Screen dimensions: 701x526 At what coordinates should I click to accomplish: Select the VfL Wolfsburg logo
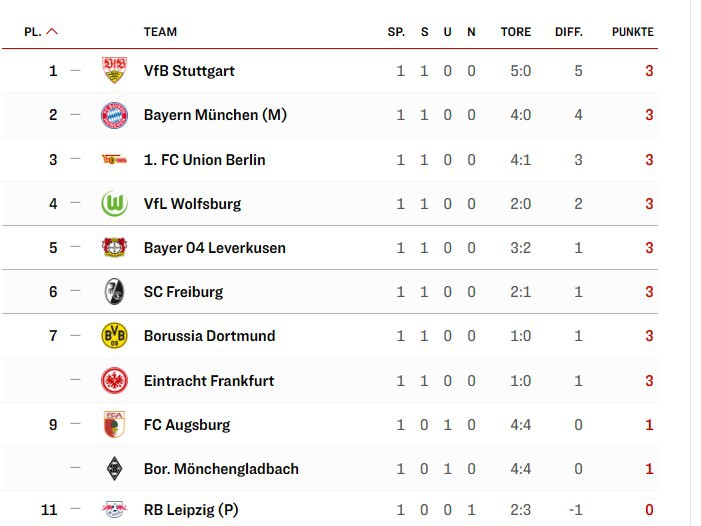click(x=114, y=204)
